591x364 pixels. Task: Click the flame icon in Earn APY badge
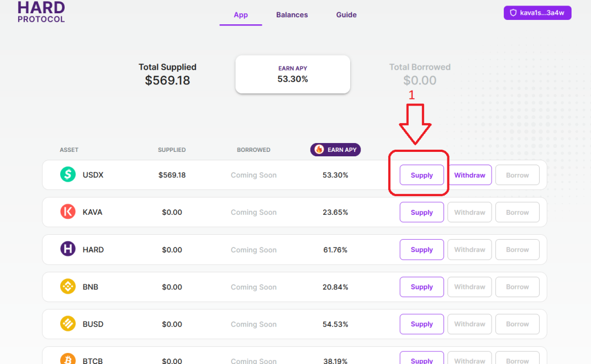(319, 150)
